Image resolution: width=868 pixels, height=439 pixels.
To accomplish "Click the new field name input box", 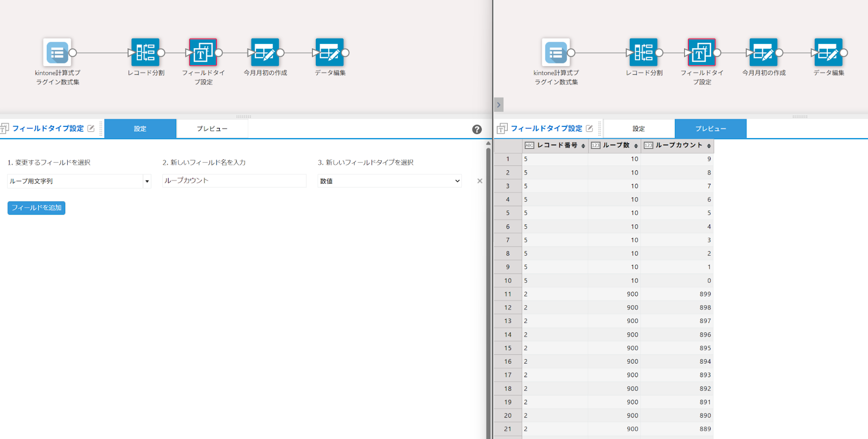I will click(234, 180).
